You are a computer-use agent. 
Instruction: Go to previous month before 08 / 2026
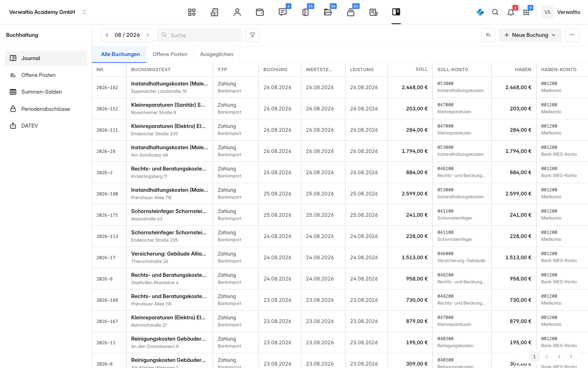(107, 35)
